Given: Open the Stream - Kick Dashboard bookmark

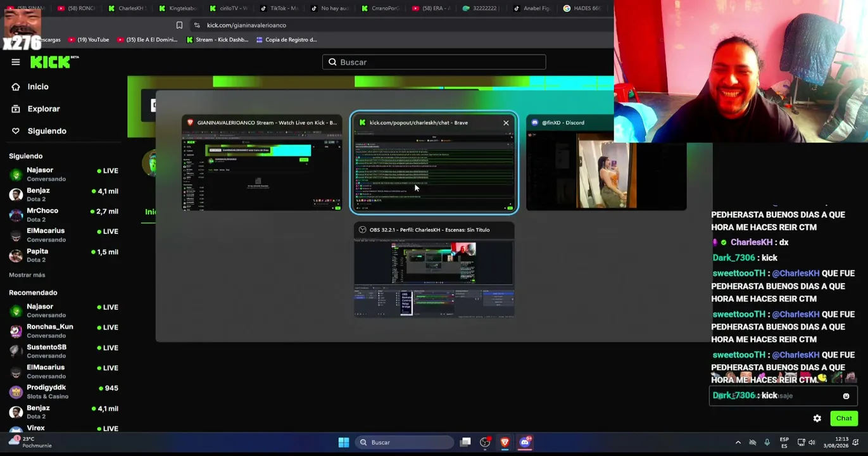Looking at the screenshot, I should (217, 40).
